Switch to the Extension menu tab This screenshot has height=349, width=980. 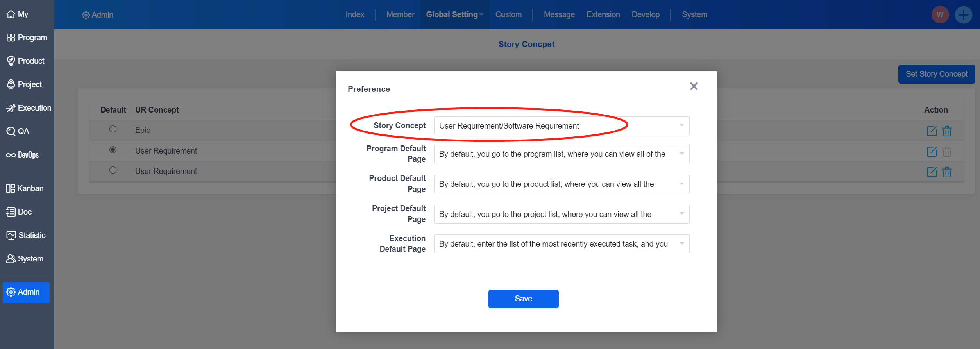(603, 14)
